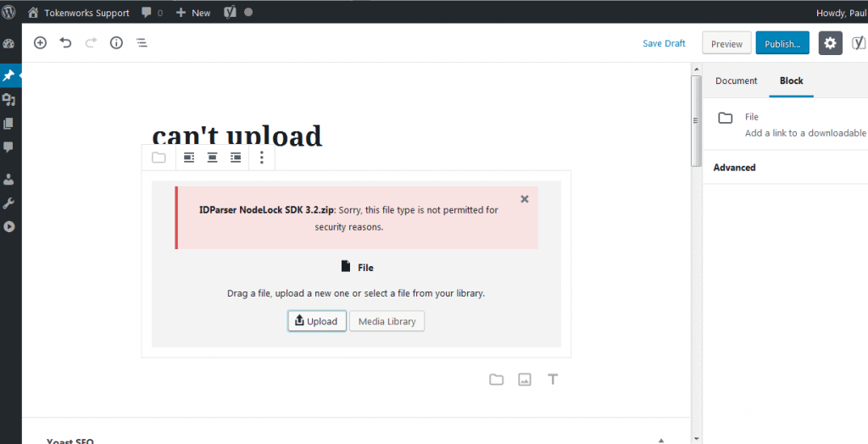Dismiss the file type error notice
The image size is (868, 444).
[524, 199]
